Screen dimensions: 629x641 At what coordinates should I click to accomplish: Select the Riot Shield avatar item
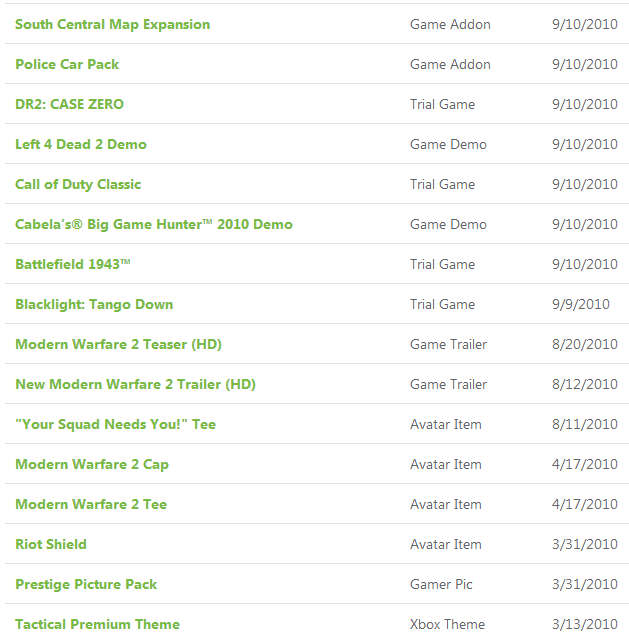click(51, 544)
